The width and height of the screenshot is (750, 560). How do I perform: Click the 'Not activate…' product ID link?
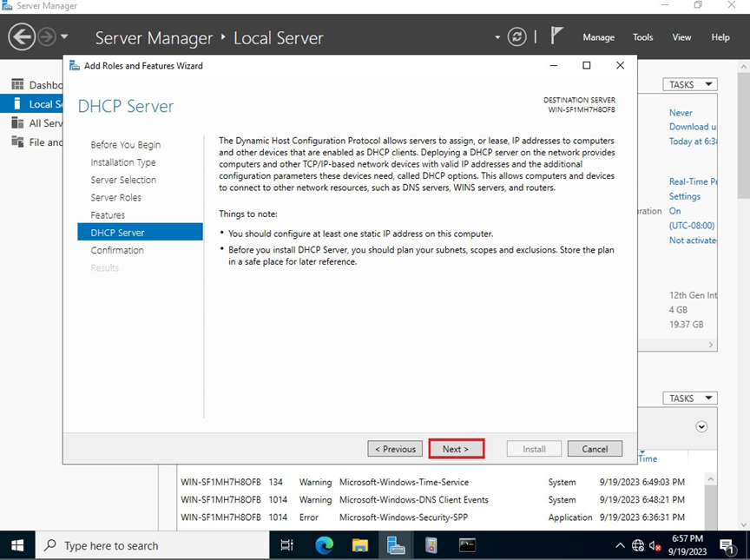pyautogui.click(x=693, y=240)
